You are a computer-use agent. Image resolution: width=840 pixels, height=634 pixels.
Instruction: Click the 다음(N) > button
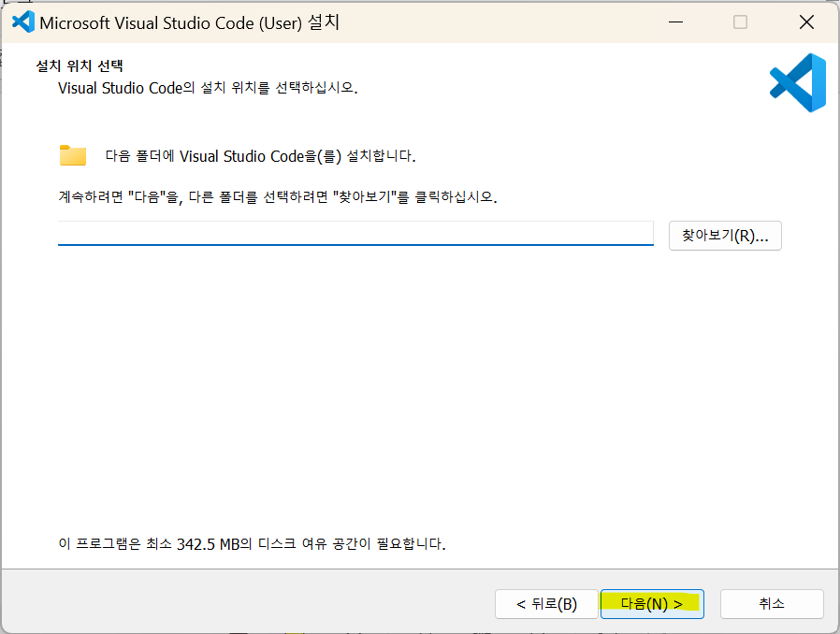(x=652, y=604)
